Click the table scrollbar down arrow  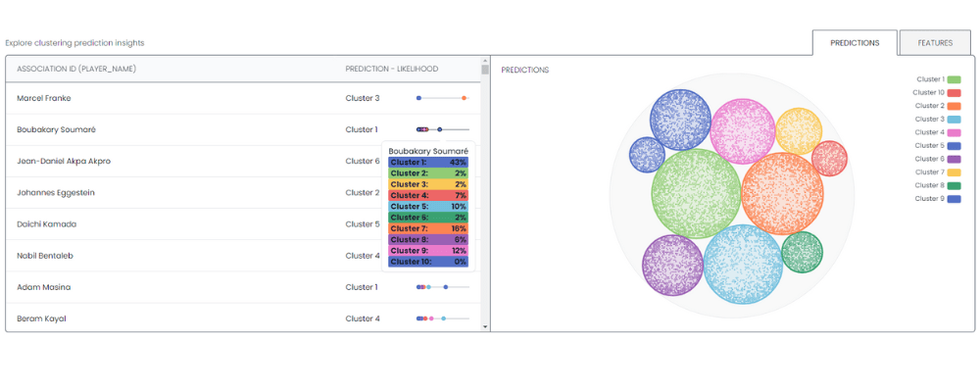click(484, 324)
